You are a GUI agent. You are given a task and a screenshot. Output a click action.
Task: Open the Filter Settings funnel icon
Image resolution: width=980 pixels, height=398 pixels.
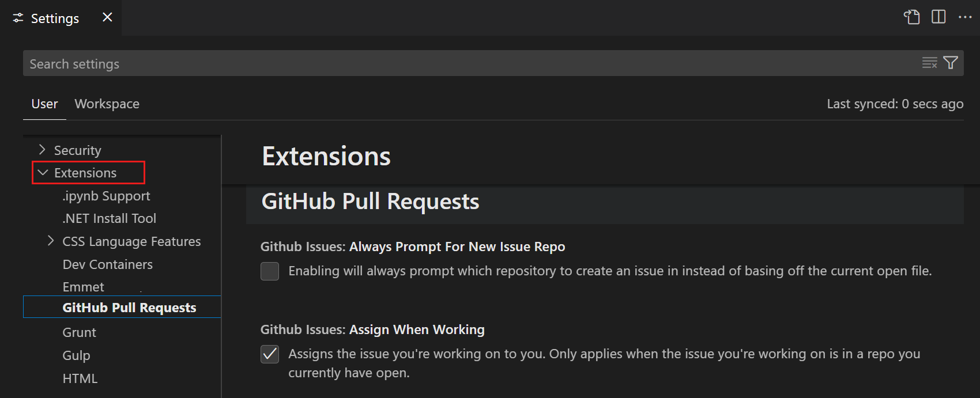pyautogui.click(x=951, y=63)
